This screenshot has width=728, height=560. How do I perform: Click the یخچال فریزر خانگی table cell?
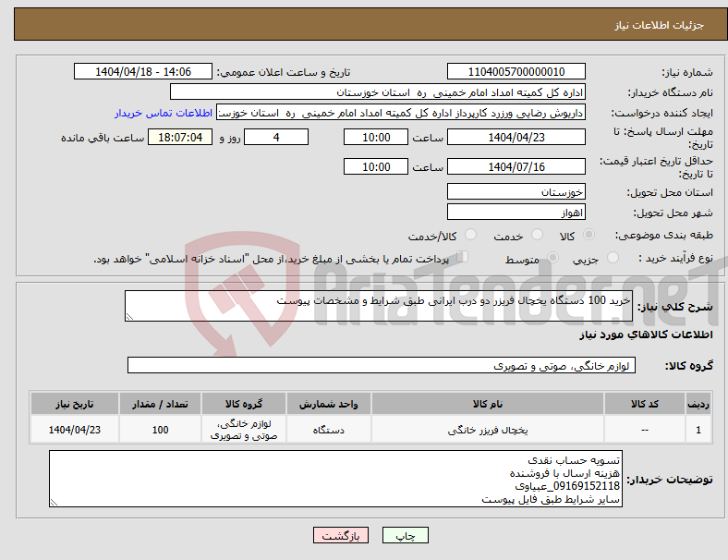tap(488, 430)
